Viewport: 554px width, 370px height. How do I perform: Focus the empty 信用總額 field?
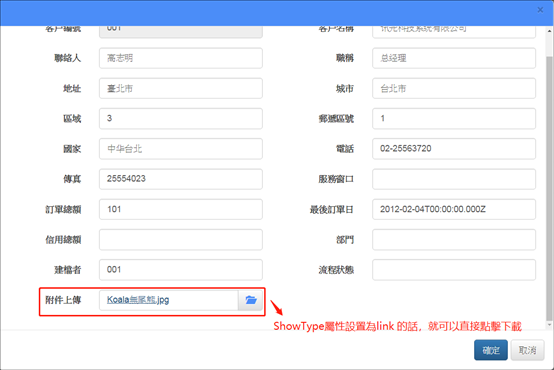[x=181, y=240]
